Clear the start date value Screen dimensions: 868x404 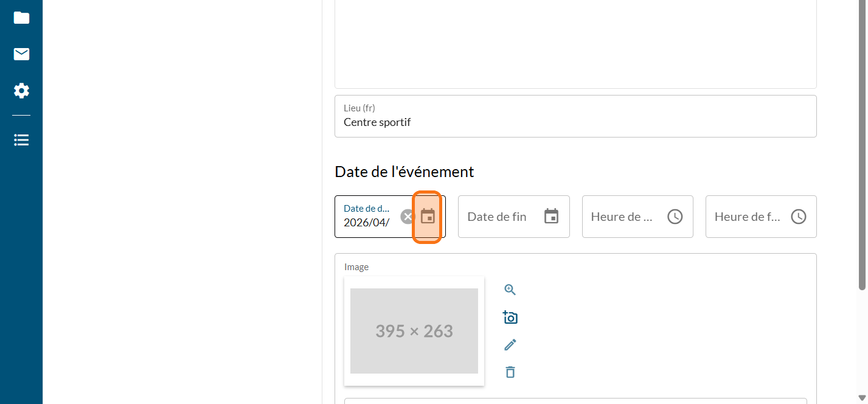407,217
